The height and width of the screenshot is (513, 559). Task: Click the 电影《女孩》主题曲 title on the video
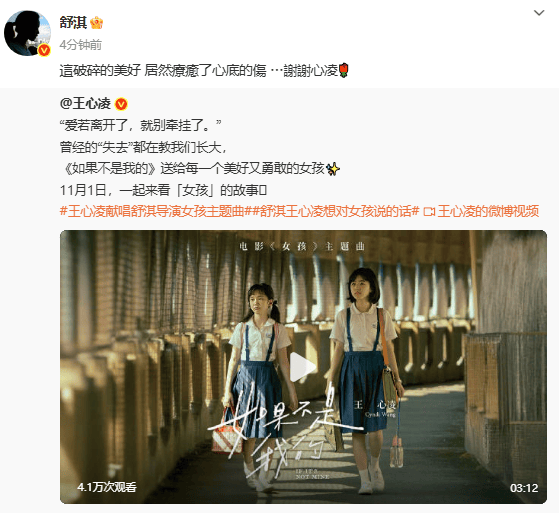click(x=303, y=247)
